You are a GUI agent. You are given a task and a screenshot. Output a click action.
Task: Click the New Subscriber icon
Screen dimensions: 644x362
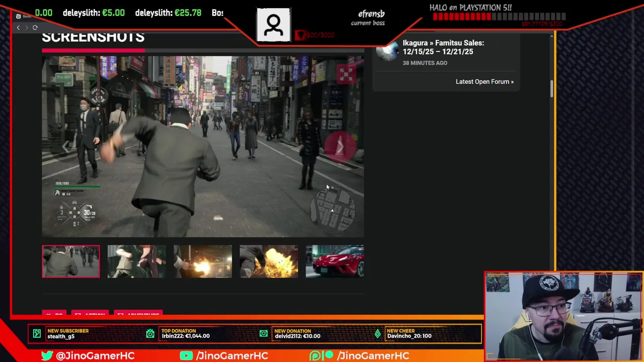pyautogui.click(x=37, y=333)
